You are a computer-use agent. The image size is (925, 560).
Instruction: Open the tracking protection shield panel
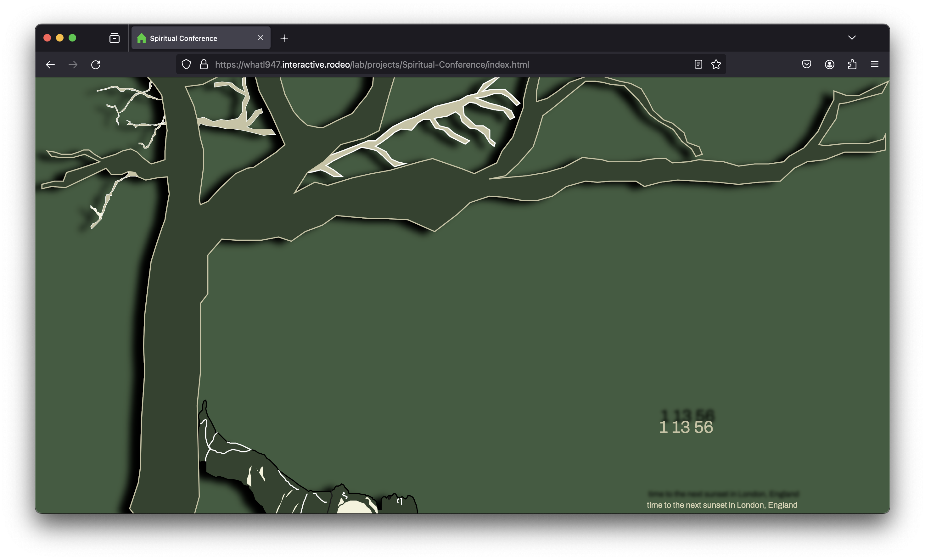(x=186, y=64)
